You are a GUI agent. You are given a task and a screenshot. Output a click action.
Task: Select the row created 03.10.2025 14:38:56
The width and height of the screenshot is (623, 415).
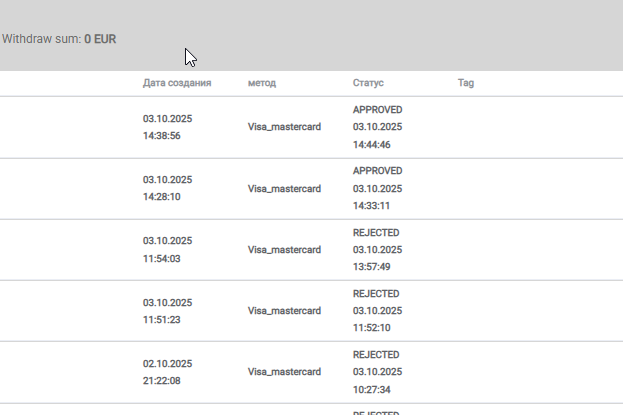point(168,127)
